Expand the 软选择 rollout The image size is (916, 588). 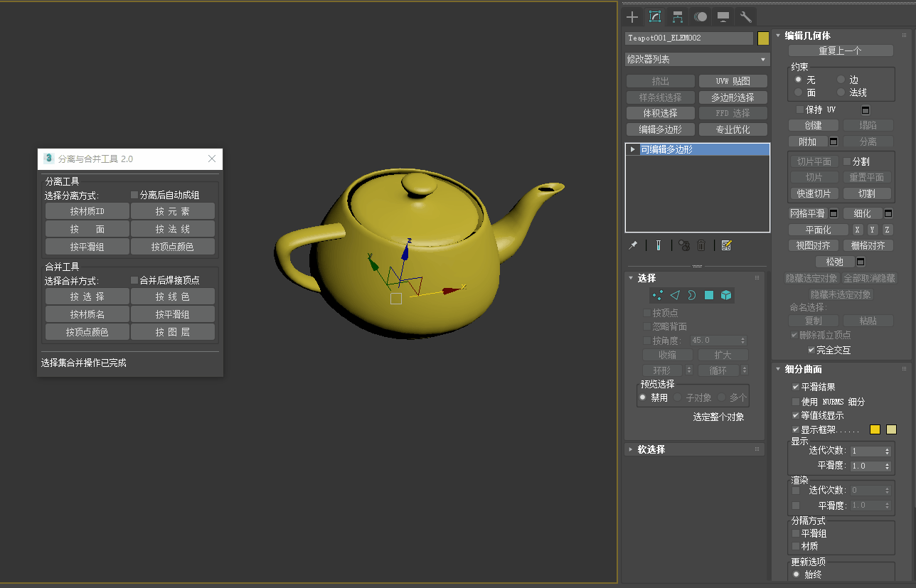click(651, 449)
